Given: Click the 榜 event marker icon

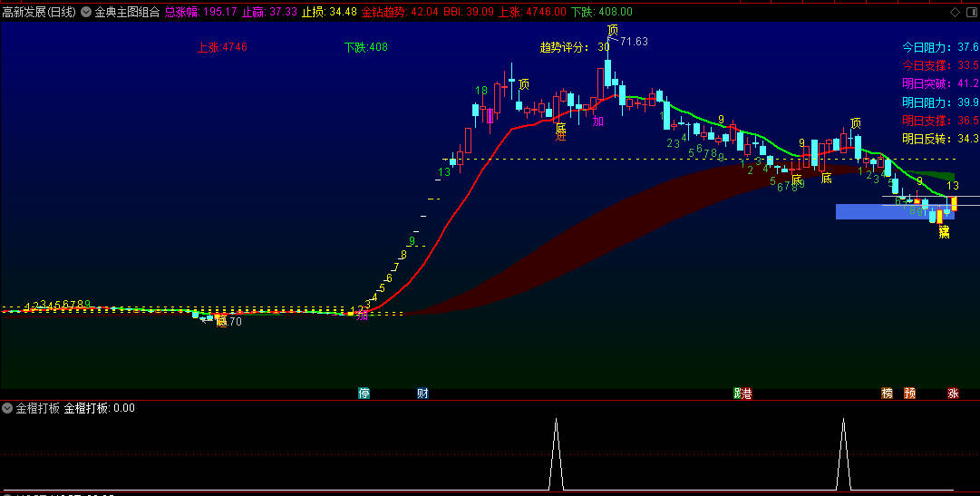Looking at the screenshot, I should tap(887, 393).
